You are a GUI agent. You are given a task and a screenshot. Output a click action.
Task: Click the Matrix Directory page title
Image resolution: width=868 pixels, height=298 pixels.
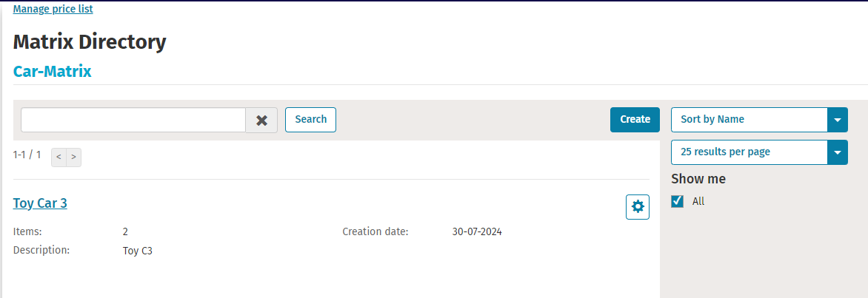click(x=90, y=42)
